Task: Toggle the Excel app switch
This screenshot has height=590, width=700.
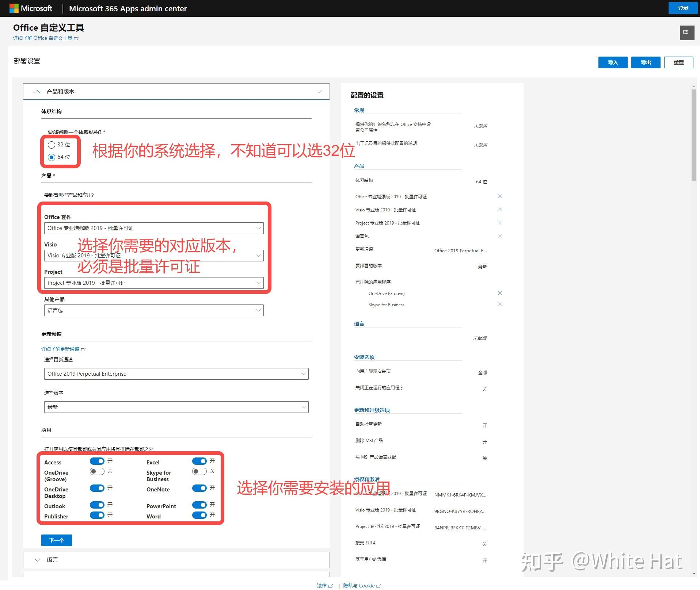Action: (199, 461)
